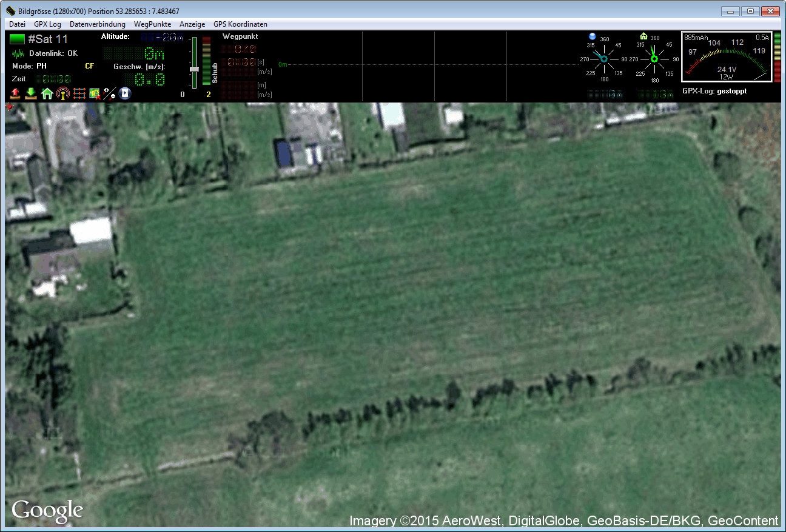
Task: Open the GPX Log menu
Action: [x=47, y=24]
